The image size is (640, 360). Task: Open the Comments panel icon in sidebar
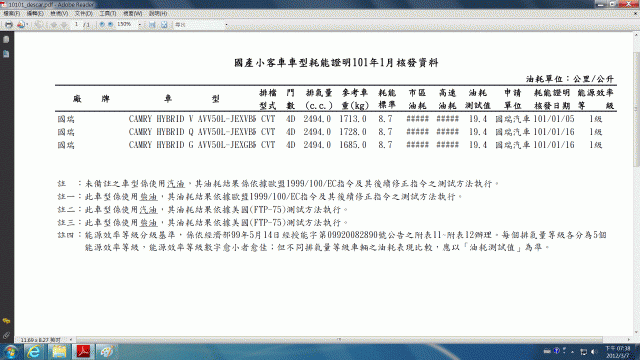coord(6,321)
